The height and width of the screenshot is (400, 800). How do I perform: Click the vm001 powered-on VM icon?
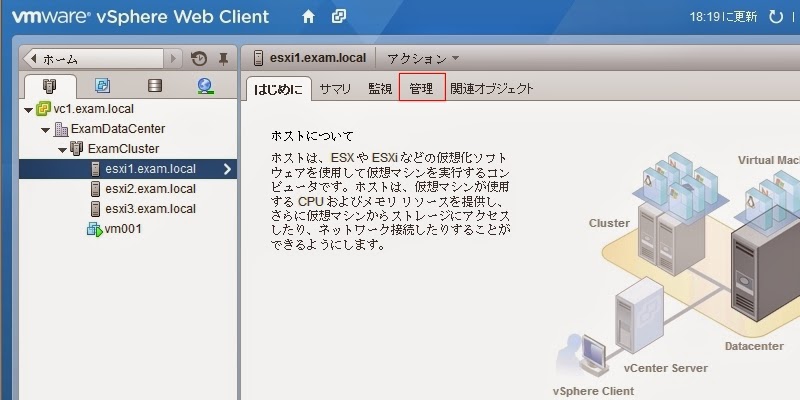[95, 229]
